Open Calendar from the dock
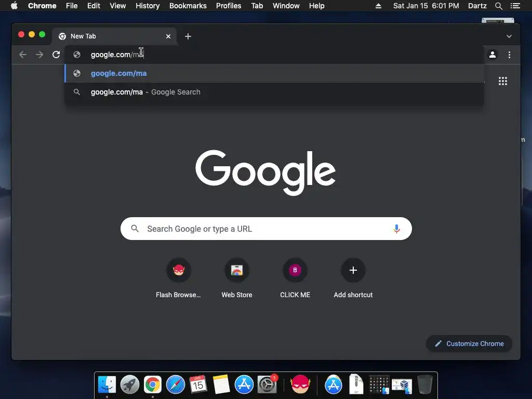Image resolution: width=532 pixels, height=399 pixels. 198,384
